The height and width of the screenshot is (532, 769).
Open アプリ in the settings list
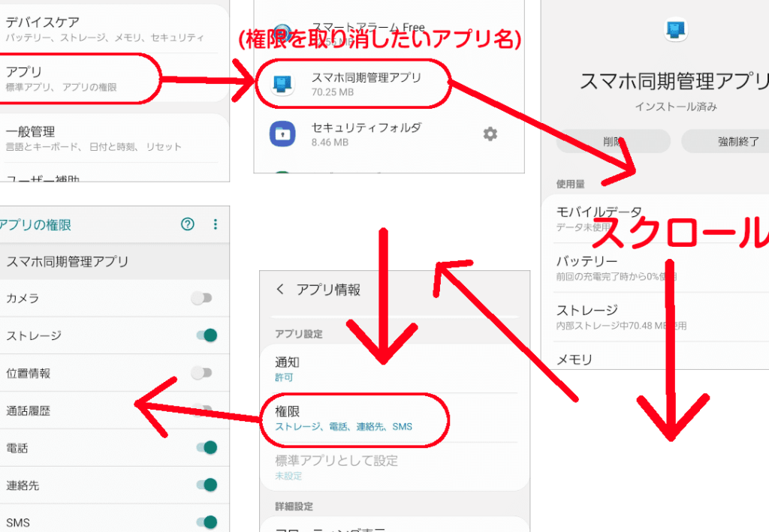click(x=75, y=78)
